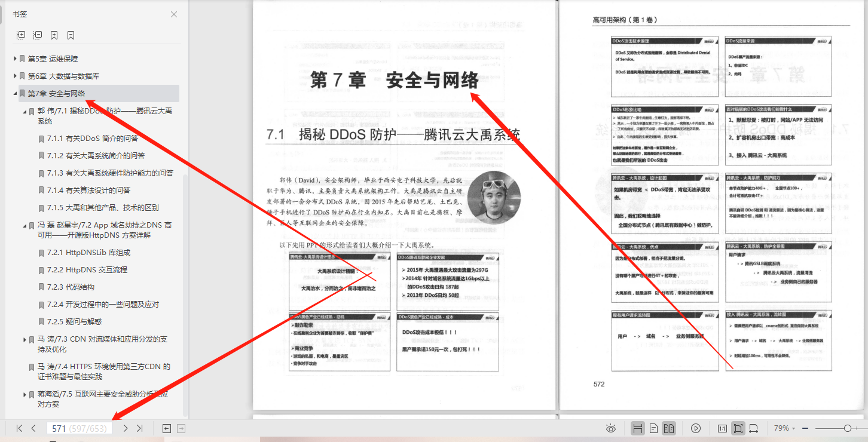Switch to single page view

pos(654,428)
